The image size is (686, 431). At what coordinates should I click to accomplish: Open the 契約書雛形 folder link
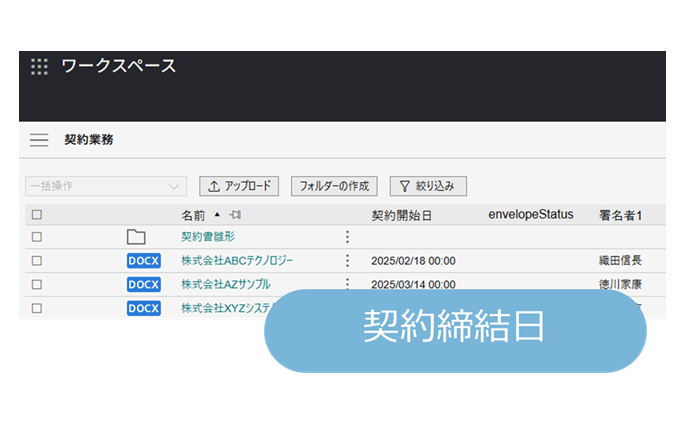coord(208,237)
